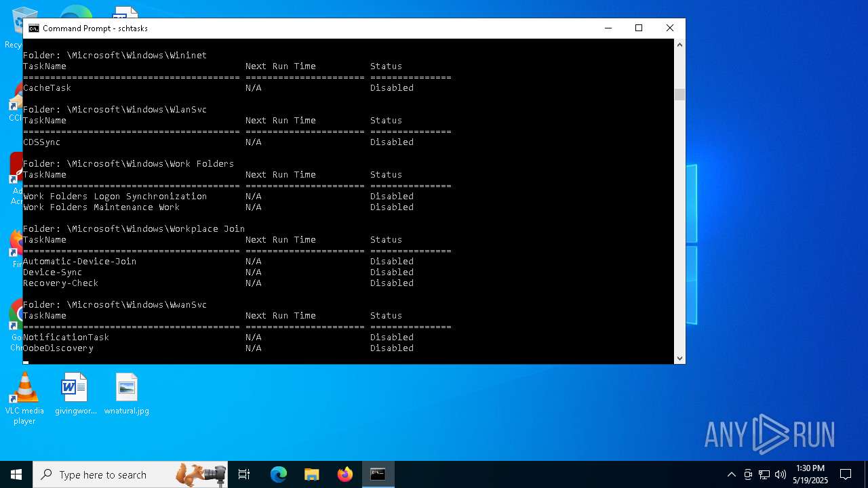This screenshot has width=868, height=488.
Task: Show hidden system tray icons
Action: (731, 474)
